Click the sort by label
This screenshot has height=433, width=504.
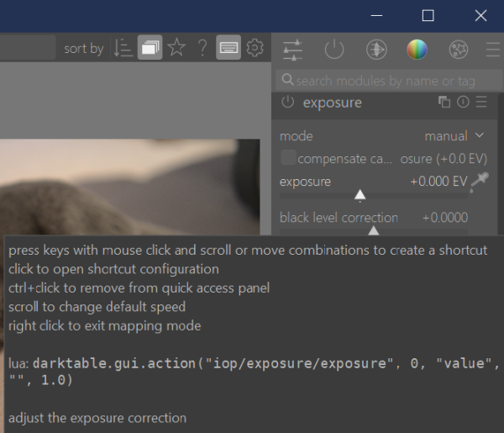pyautogui.click(x=83, y=49)
